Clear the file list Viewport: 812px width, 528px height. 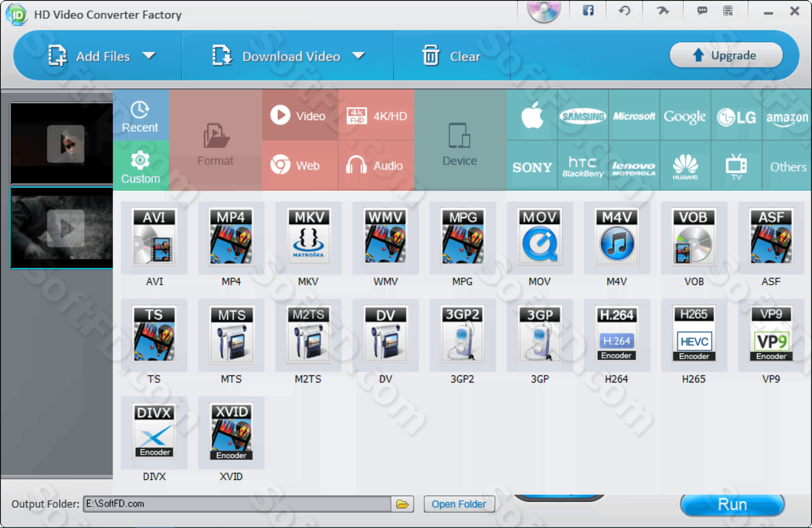click(451, 57)
